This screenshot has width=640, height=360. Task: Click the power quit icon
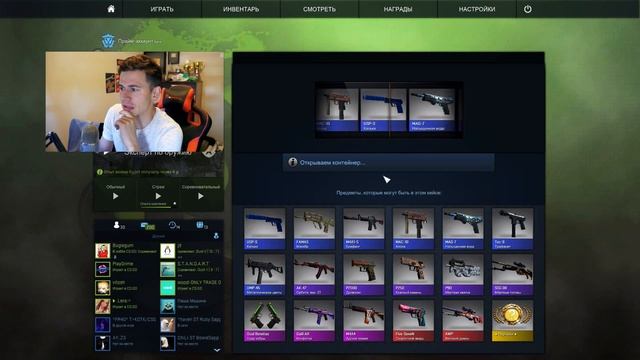[528, 9]
